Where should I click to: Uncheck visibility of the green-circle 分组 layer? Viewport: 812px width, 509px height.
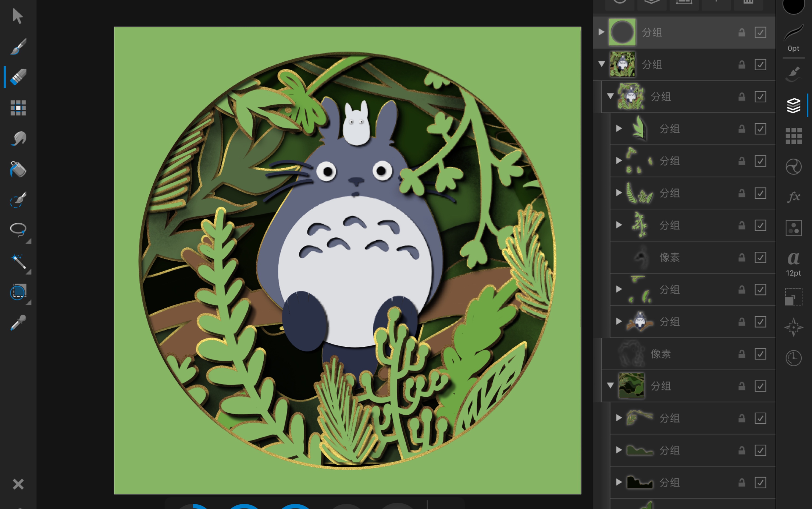tap(760, 32)
